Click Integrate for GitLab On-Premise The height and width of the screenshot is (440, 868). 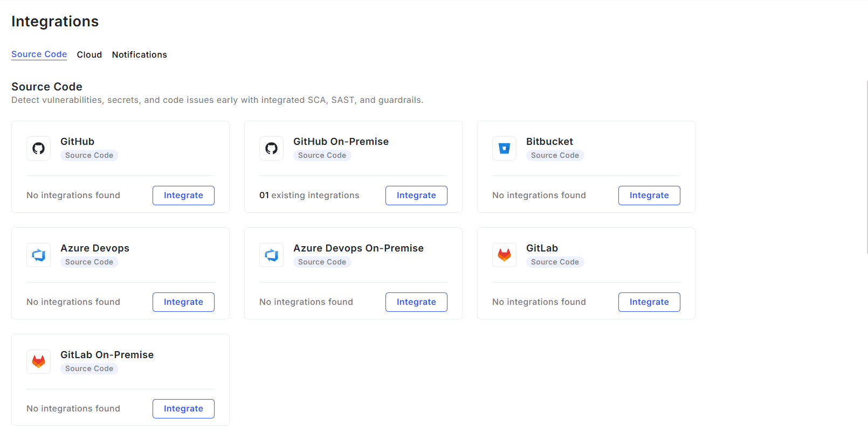tap(183, 408)
